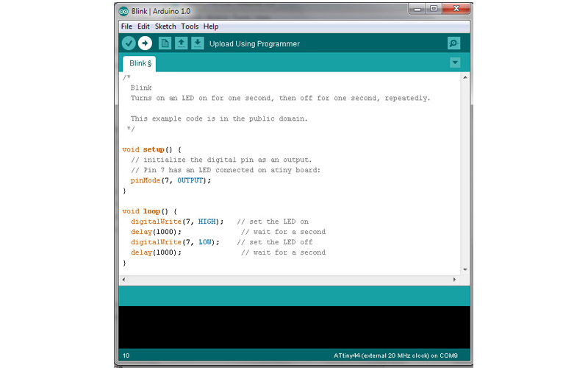Click the 'digitalWrite(7, HIGH);' code
This screenshot has height=368, width=588.
tap(177, 222)
